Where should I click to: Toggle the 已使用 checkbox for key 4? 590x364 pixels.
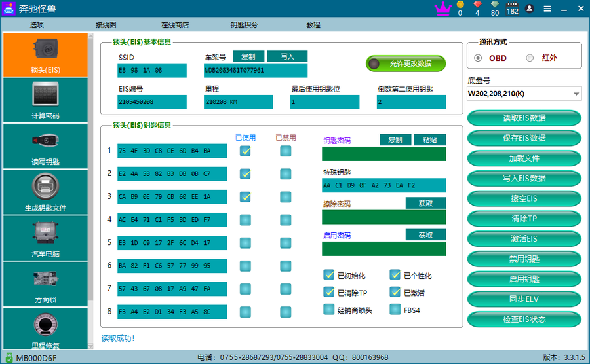(245, 220)
